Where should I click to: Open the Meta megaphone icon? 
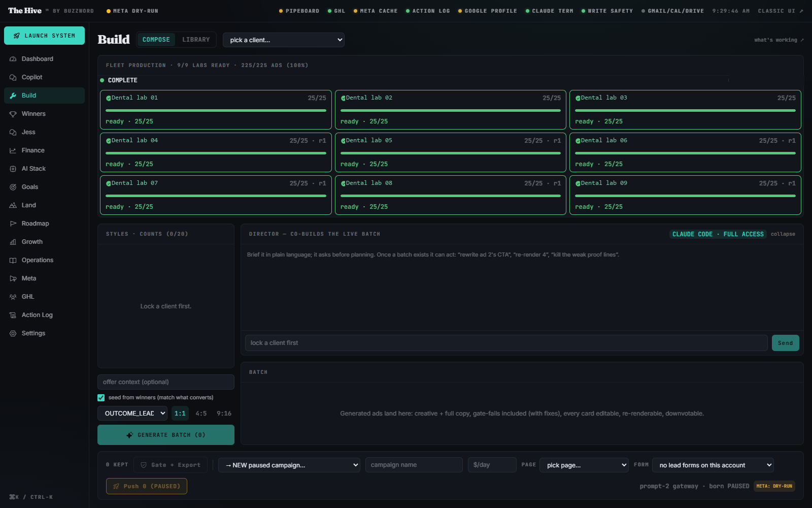[13, 278]
